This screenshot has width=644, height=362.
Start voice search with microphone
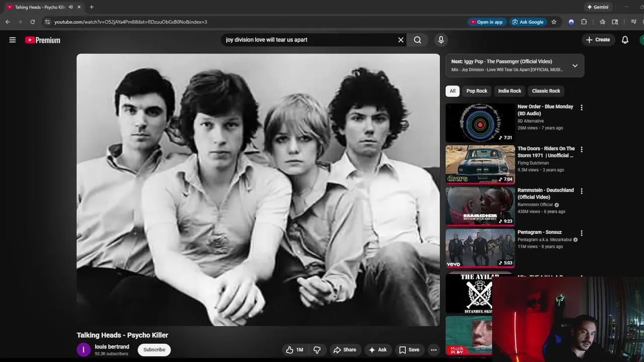point(441,40)
